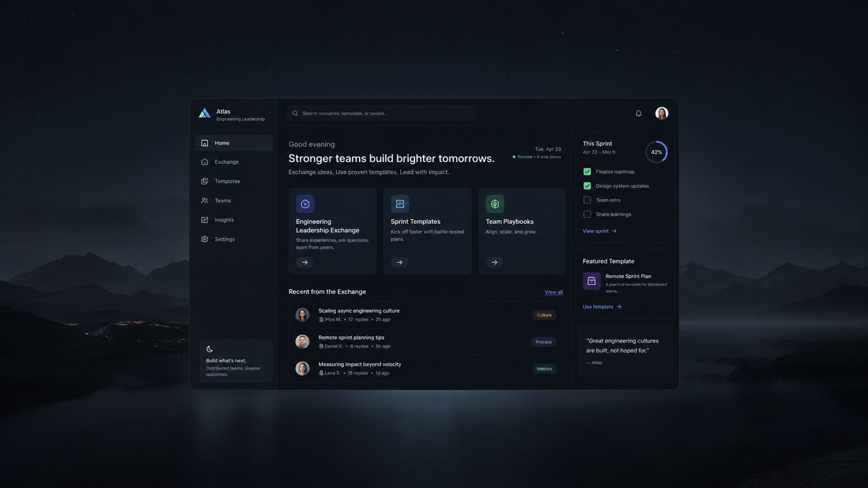The image size is (868, 488).
Task: Open Exchange in sidebar
Action: pos(234,162)
